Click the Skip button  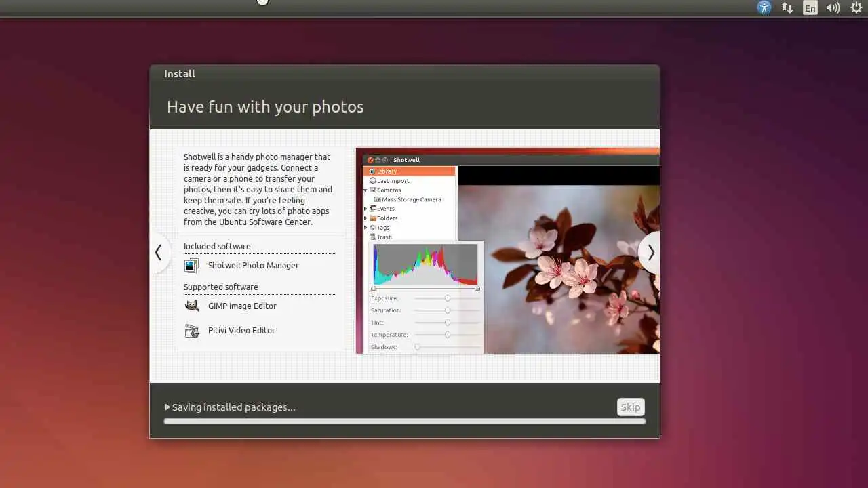point(631,407)
